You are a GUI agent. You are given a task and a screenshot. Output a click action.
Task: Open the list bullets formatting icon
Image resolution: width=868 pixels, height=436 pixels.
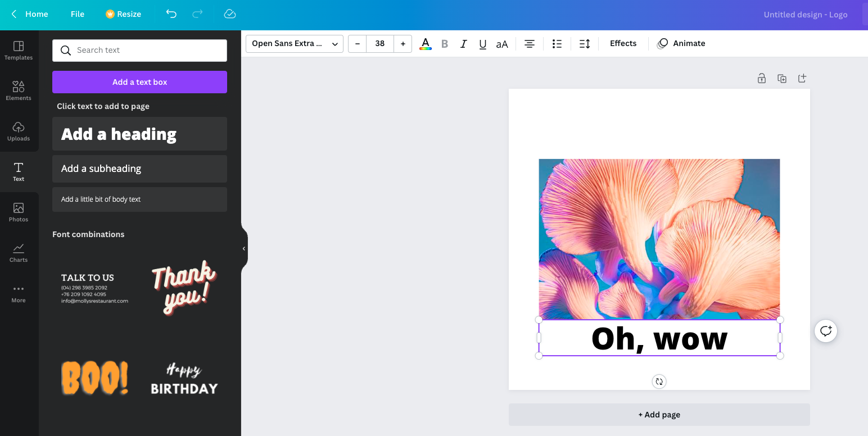click(x=557, y=44)
